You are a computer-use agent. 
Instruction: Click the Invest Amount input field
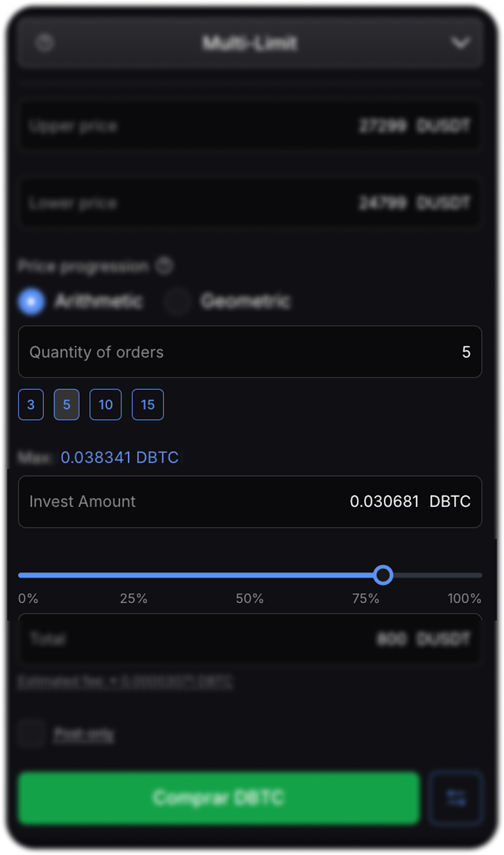[250, 501]
